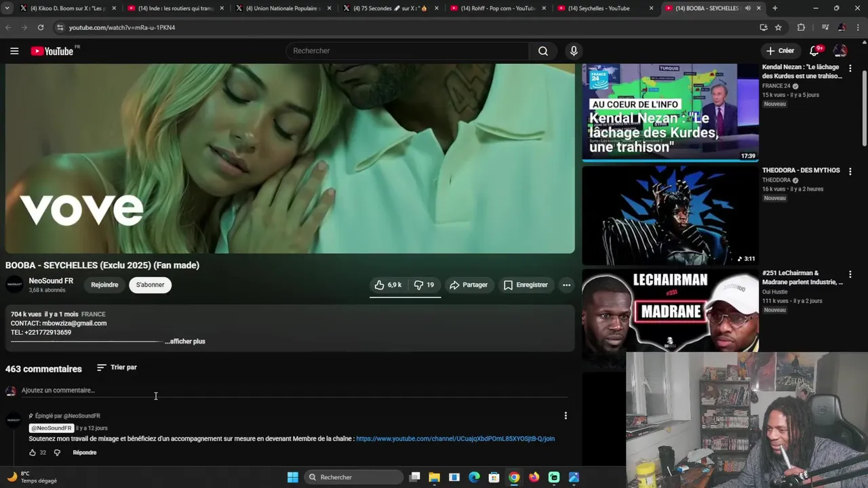The height and width of the screenshot is (488, 868).
Task: Click Enregistrer to save video
Action: (526, 285)
